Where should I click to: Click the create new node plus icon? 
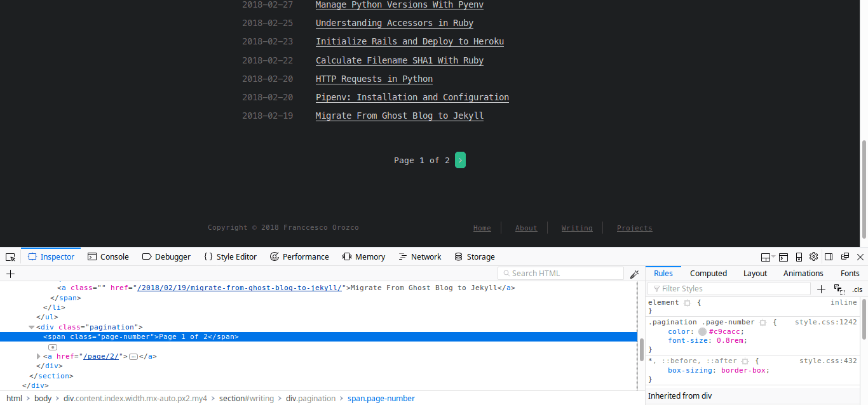click(x=10, y=274)
